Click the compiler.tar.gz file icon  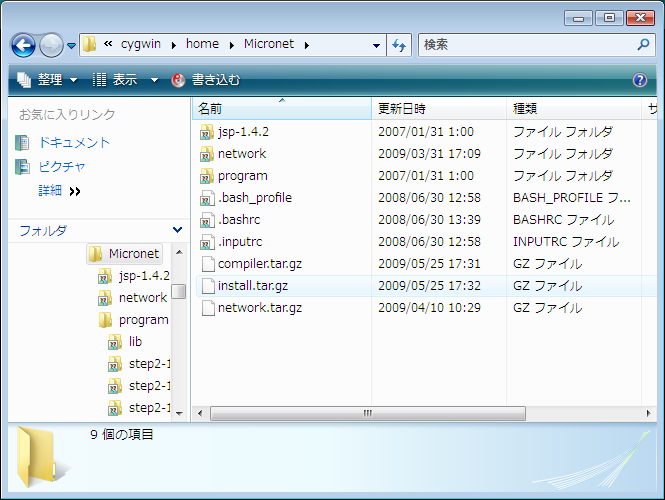(x=208, y=264)
